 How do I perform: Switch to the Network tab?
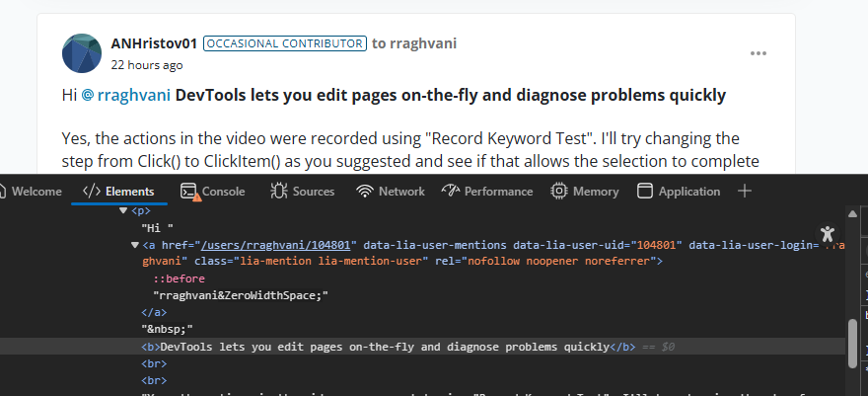(391, 192)
